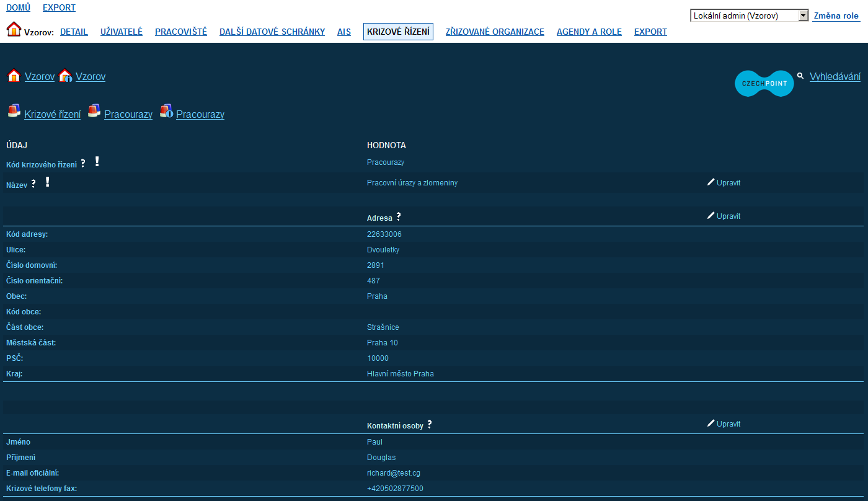Click the house icon before first Vzorov breadcrumb

14,76
